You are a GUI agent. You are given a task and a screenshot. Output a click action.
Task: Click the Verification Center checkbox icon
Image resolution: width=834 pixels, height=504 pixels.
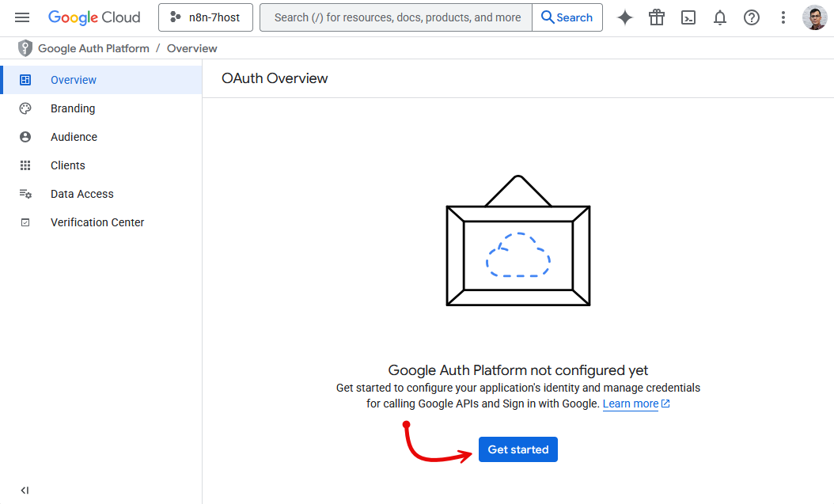(25, 222)
